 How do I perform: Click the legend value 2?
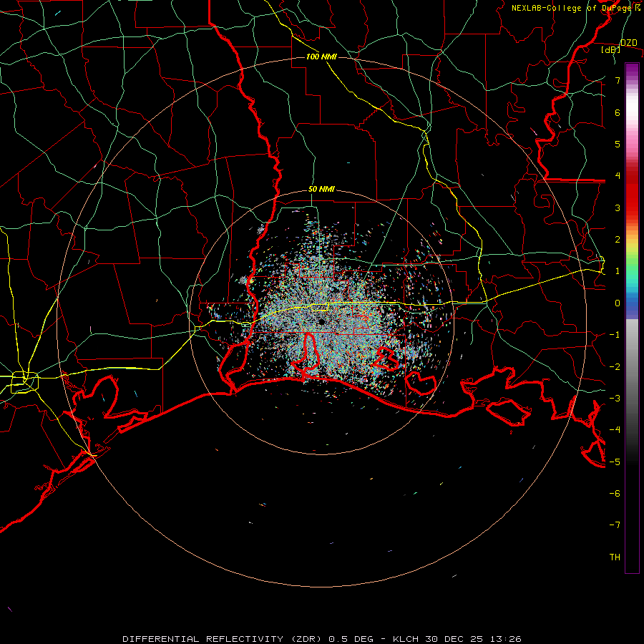pos(618,240)
